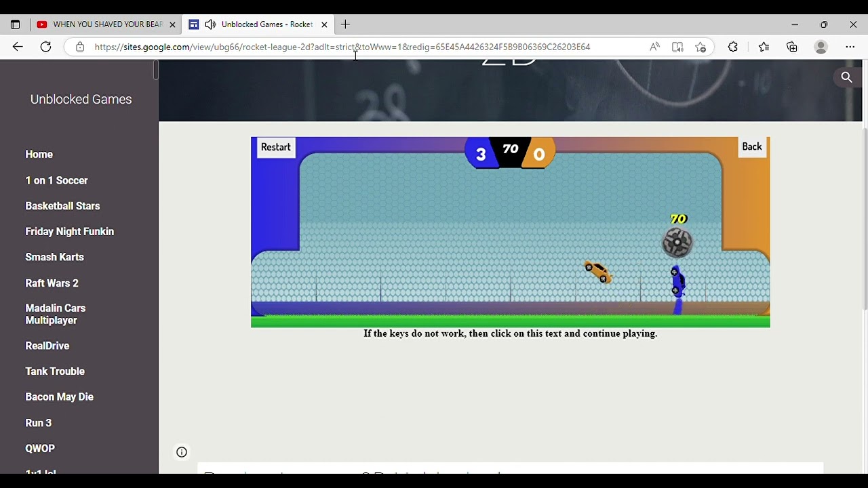Image resolution: width=868 pixels, height=488 pixels.
Task: Click the game Back button
Action: pos(752,146)
